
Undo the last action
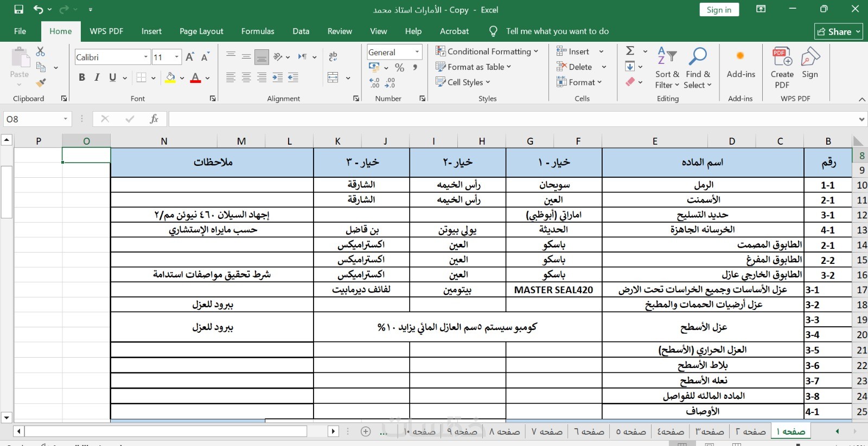(x=38, y=9)
